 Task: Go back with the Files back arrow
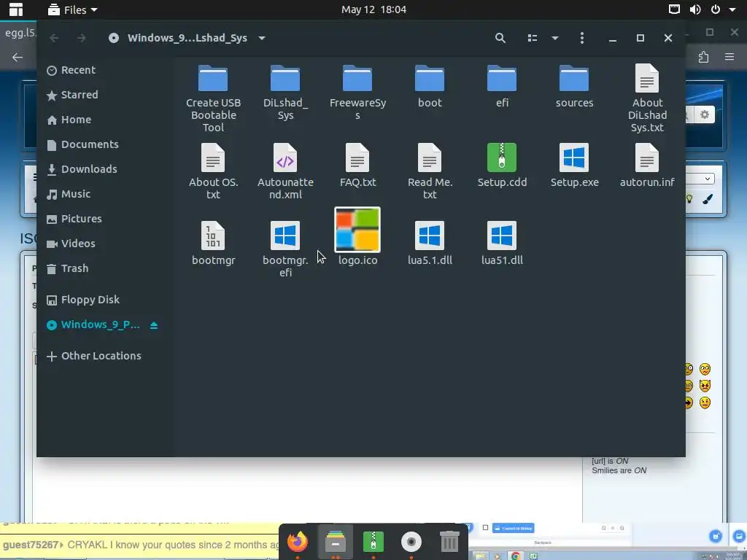[54, 38]
